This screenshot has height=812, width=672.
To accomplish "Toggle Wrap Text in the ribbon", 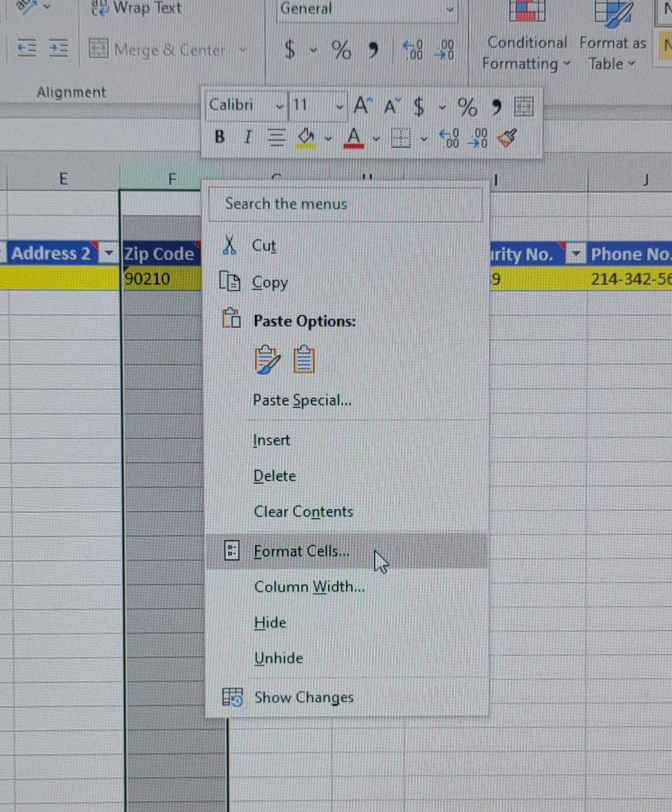I will coord(136,8).
